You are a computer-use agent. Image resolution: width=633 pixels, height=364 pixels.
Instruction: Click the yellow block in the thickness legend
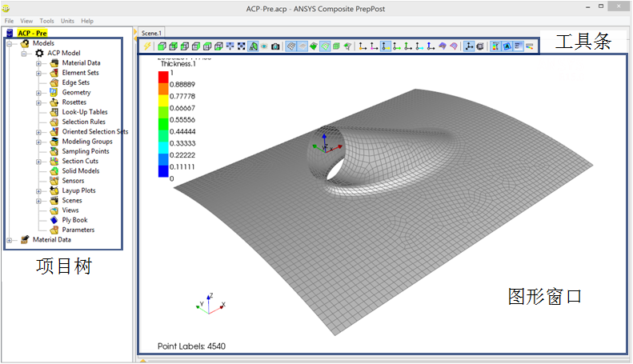pos(163,101)
